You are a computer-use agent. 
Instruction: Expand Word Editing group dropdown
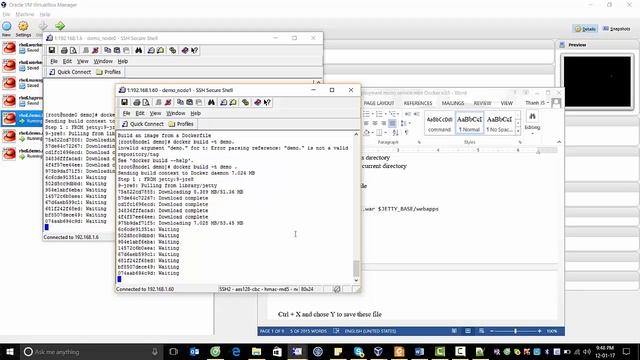click(x=532, y=133)
